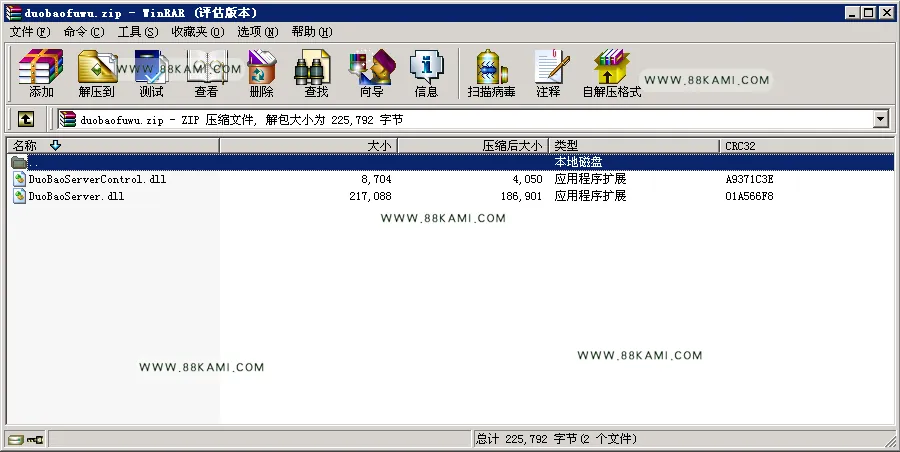Click the drive icon in status bar

point(15,440)
